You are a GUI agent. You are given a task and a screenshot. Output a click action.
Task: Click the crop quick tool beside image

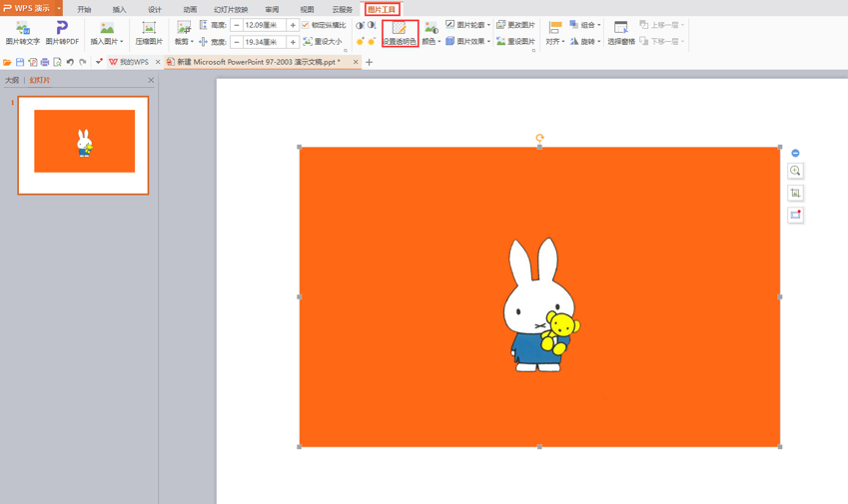click(795, 193)
